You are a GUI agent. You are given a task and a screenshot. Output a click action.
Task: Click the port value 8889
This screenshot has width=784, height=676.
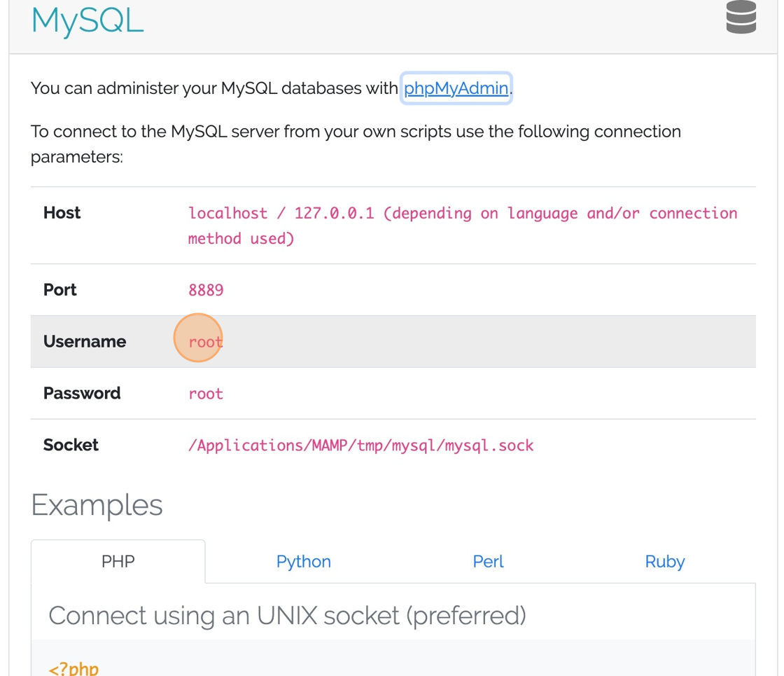coord(206,290)
